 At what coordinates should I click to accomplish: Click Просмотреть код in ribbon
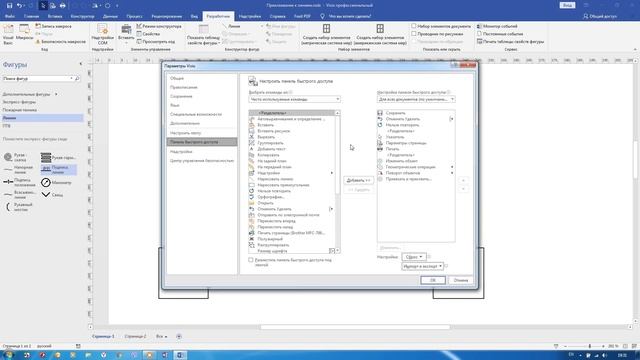click(x=156, y=42)
